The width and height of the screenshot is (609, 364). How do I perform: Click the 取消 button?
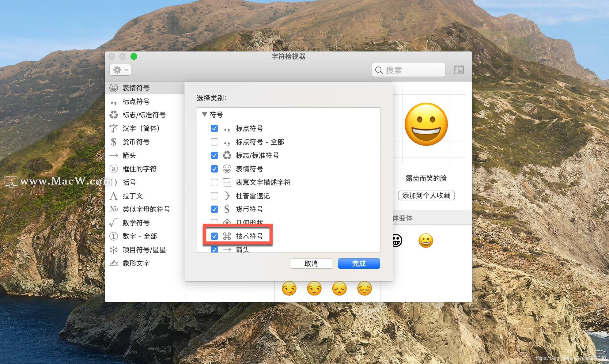[x=311, y=264]
